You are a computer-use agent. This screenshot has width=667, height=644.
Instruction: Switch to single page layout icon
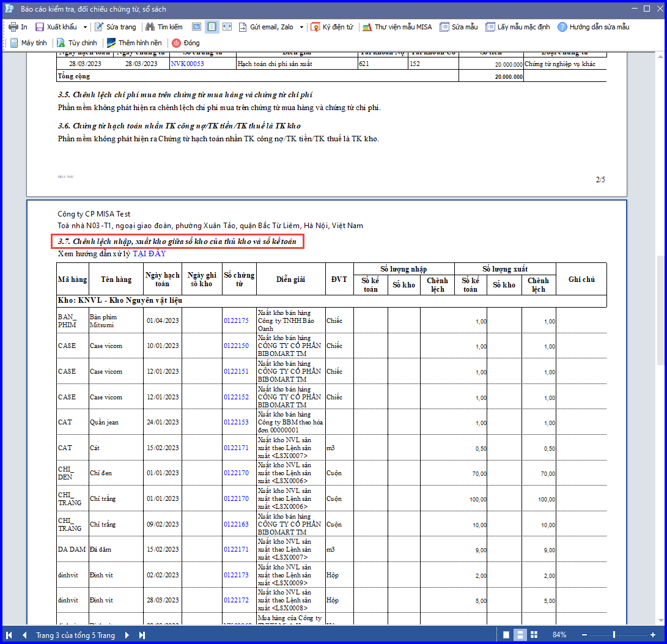pos(506,635)
